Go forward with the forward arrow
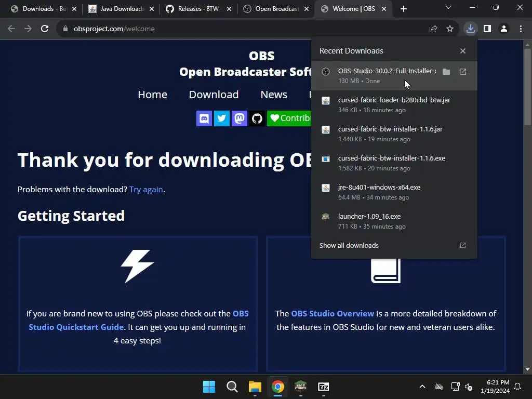 [28, 29]
